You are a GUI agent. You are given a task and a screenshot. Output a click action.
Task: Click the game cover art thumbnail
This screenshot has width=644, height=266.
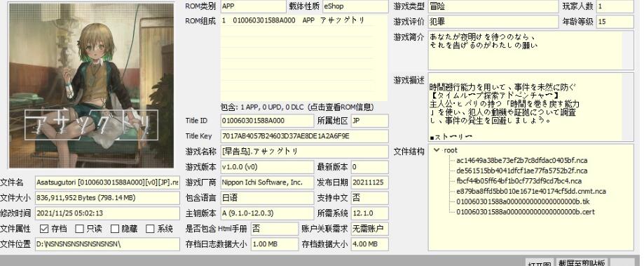pos(92,86)
